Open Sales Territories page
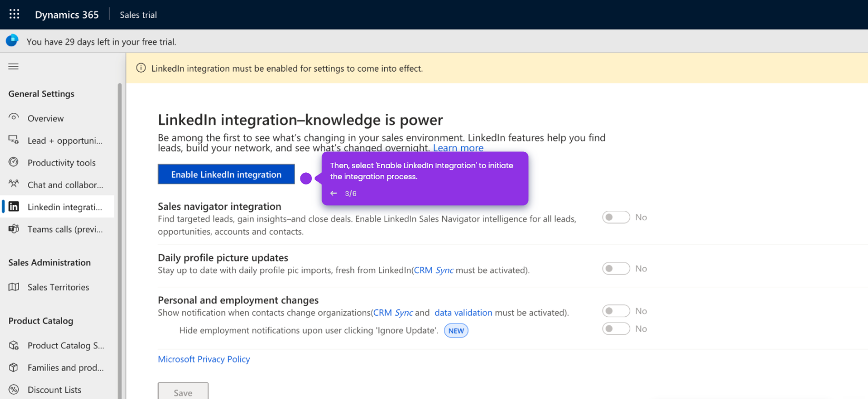The width and height of the screenshot is (868, 399). (57, 287)
